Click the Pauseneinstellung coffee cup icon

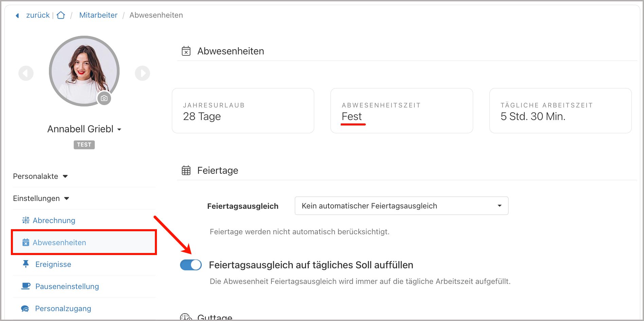pyautogui.click(x=26, y=286)
